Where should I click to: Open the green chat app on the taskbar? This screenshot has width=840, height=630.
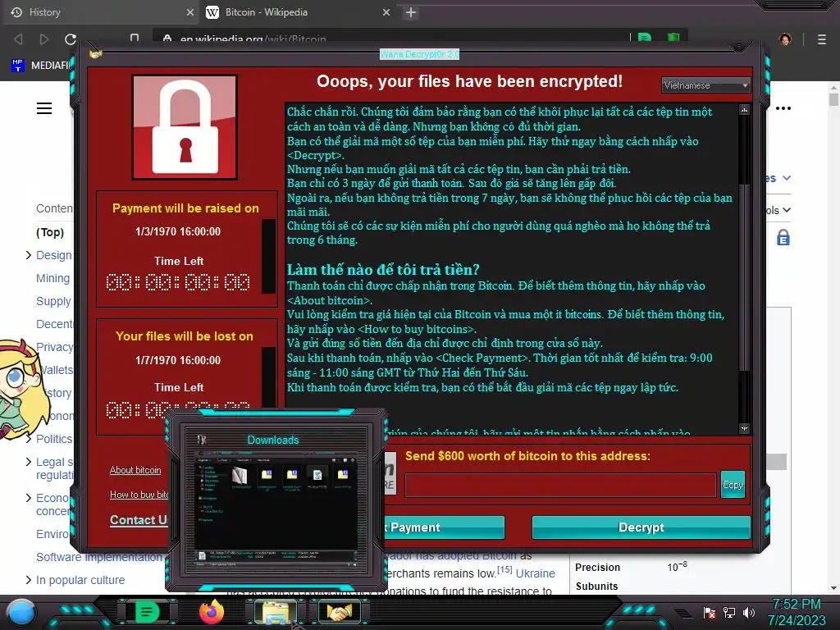point(147,612)
